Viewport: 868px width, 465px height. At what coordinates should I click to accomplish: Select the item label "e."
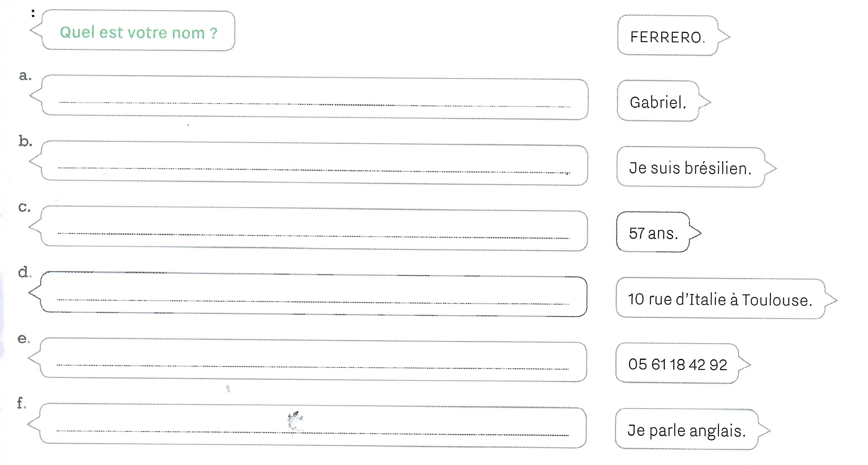click(23, 338)
